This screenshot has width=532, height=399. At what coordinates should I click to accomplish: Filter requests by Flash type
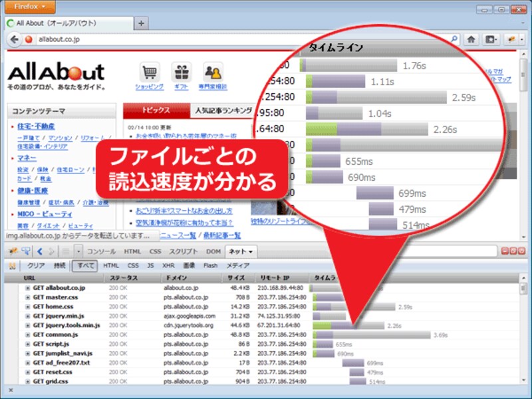[210, 265]
